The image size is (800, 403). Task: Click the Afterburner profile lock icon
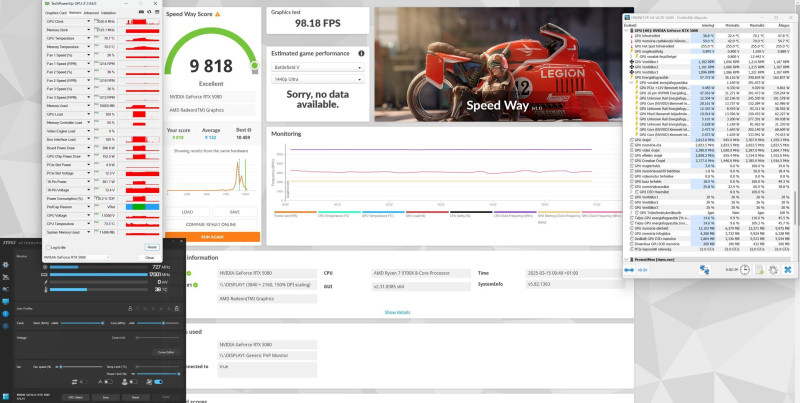click(177, 309)
